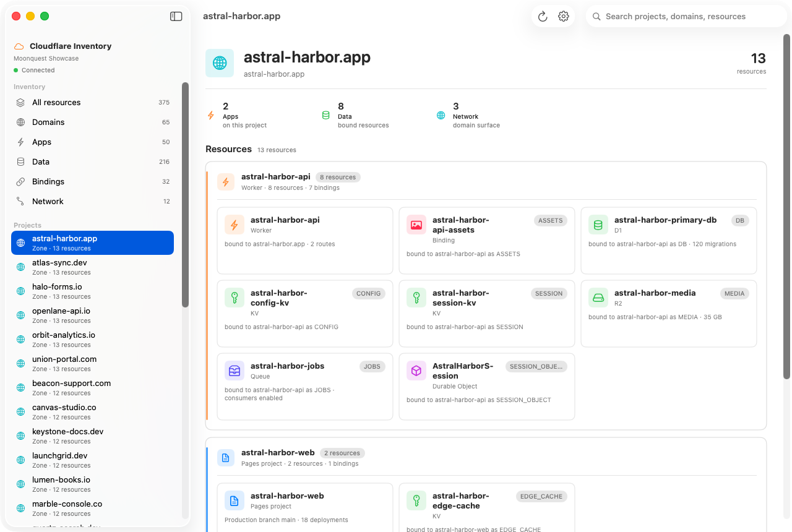Click the astral-harbor-config-kv key icon
Screen dimensions: 792x532
(235, 298)
